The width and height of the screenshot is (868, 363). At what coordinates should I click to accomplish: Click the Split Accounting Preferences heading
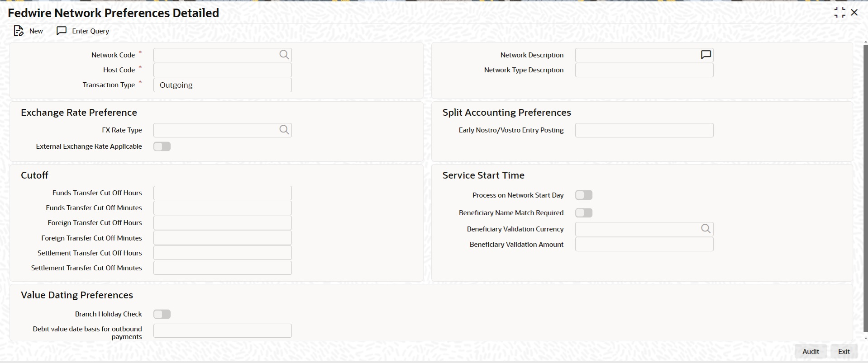pyautogui.click(x=506, y=112)
